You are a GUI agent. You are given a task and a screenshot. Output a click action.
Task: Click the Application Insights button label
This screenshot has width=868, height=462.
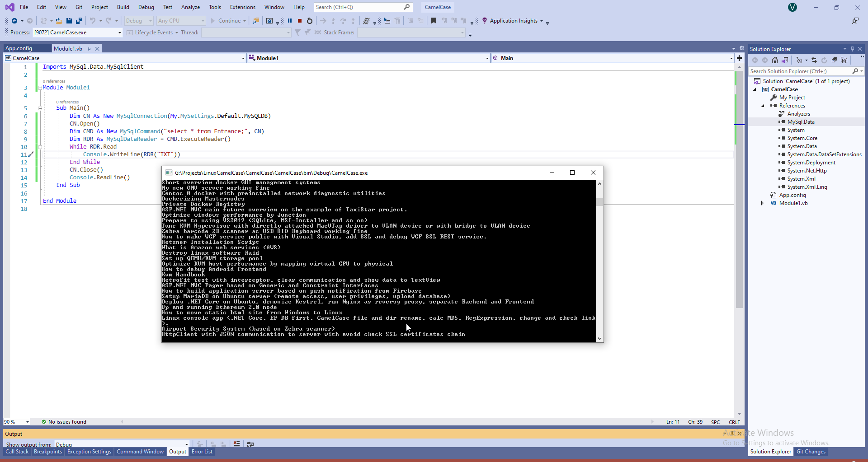514,21
